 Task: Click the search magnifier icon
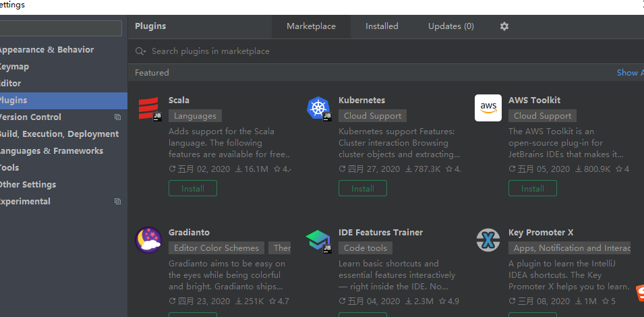point(140,51)
